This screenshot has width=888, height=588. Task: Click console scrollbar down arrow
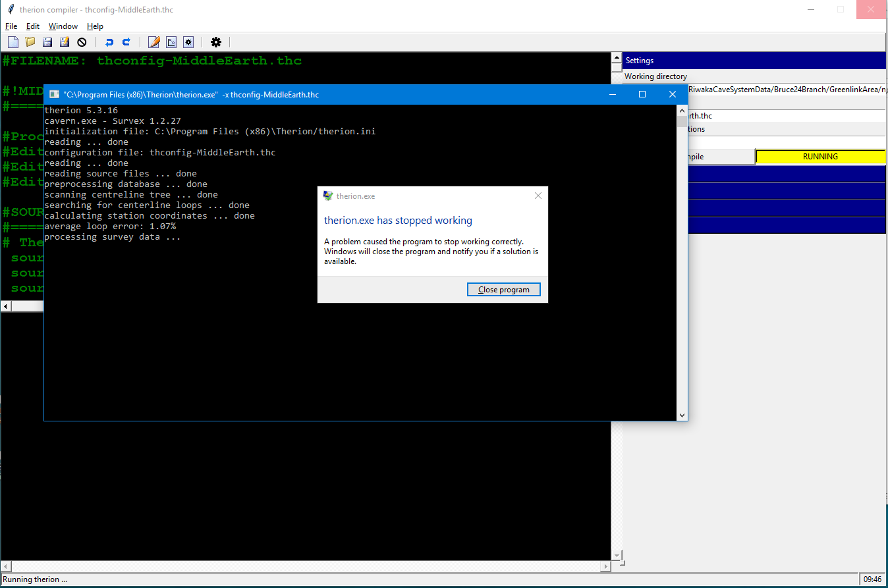682,415
